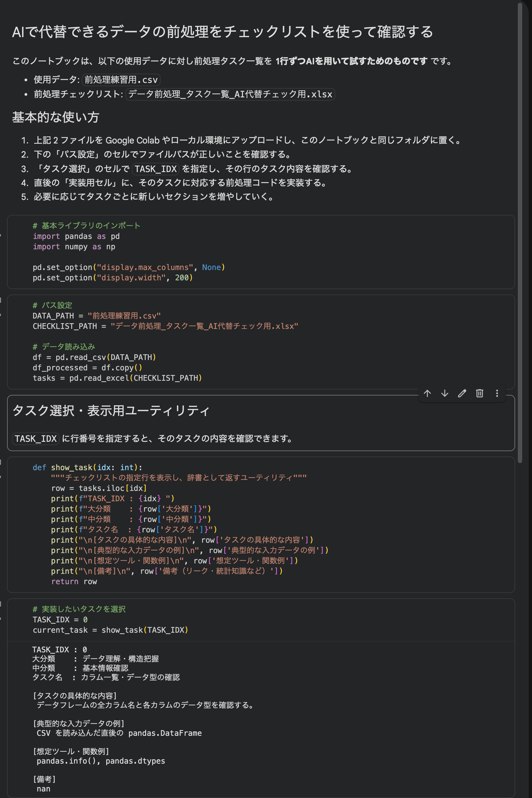Move the selected cell up with the arrow icon
This screenshot has height=798, width=532.
coord(428,394)
